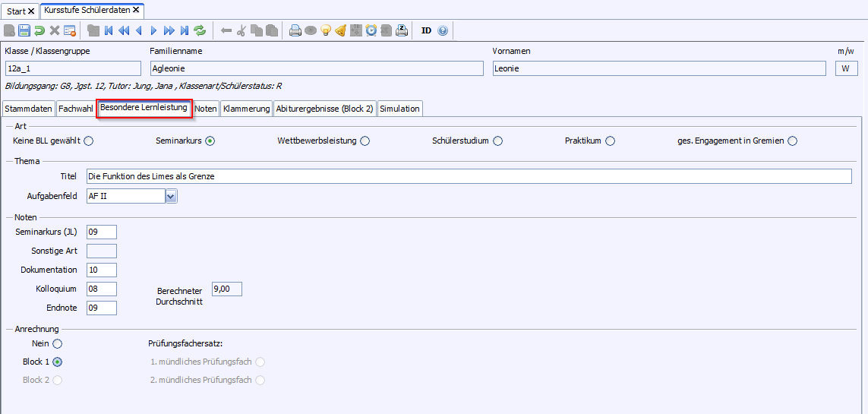Go to the next record arrow
Viewport: 868px width, 414px height.
click(x=153, y=31)
